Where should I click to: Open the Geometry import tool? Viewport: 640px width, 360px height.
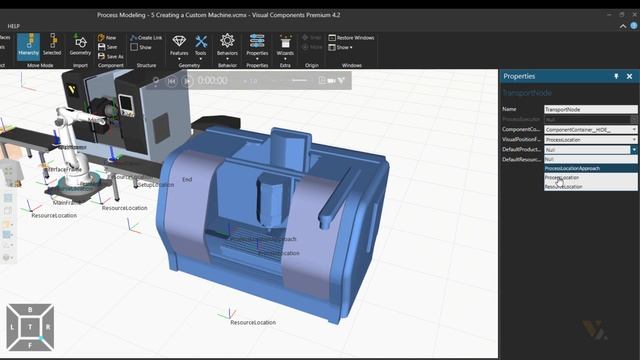point(80,45)
